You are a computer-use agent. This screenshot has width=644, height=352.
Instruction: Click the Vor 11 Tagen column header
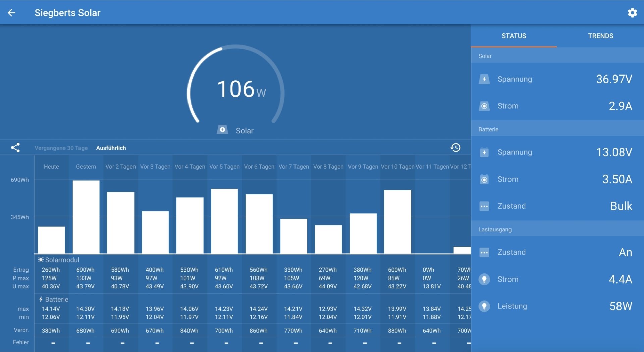coord(432,167)
